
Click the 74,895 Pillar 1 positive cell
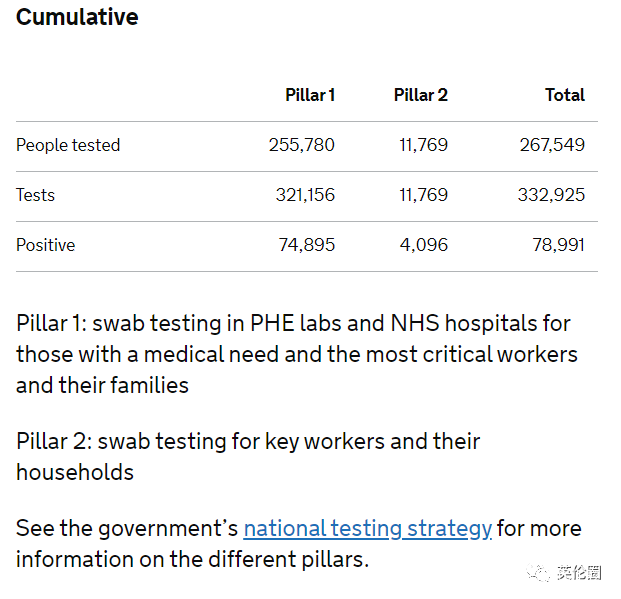click(306, 245)
